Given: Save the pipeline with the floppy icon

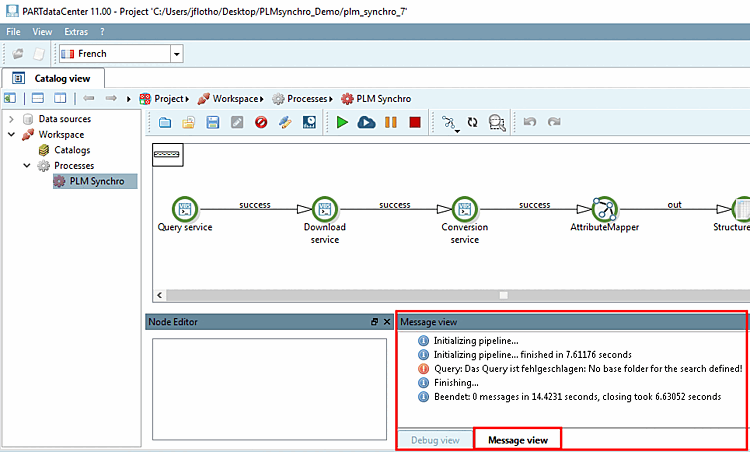Looking at the screenshot, I should (213, 122).
